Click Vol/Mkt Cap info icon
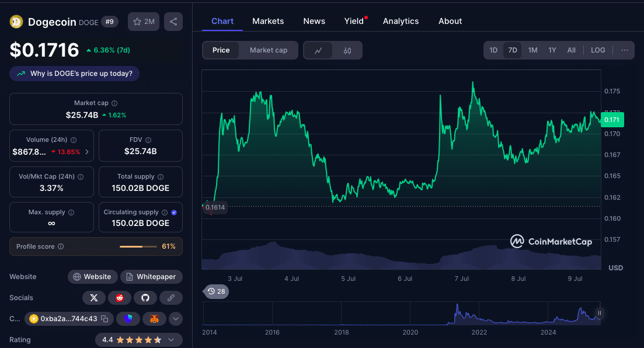Image resolution: width=644 pixels, height=348 pixels. click(x=81, y=177)
